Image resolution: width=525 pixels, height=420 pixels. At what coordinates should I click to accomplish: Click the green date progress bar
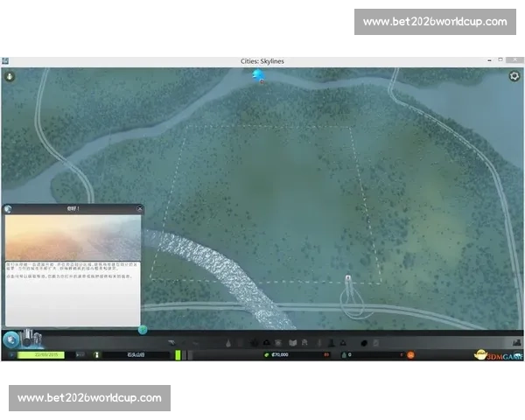tap(41, 354)
